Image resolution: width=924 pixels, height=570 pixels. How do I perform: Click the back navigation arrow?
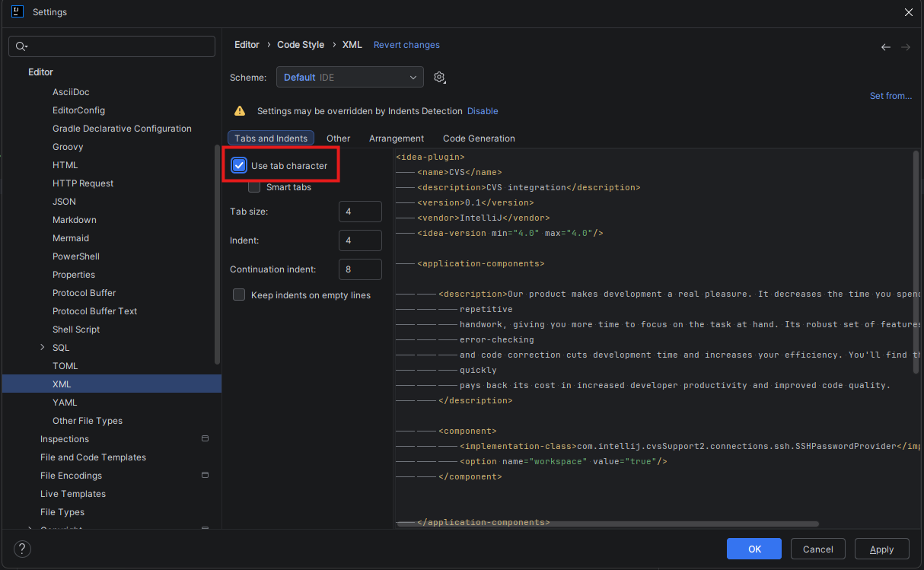pos(886,47)
